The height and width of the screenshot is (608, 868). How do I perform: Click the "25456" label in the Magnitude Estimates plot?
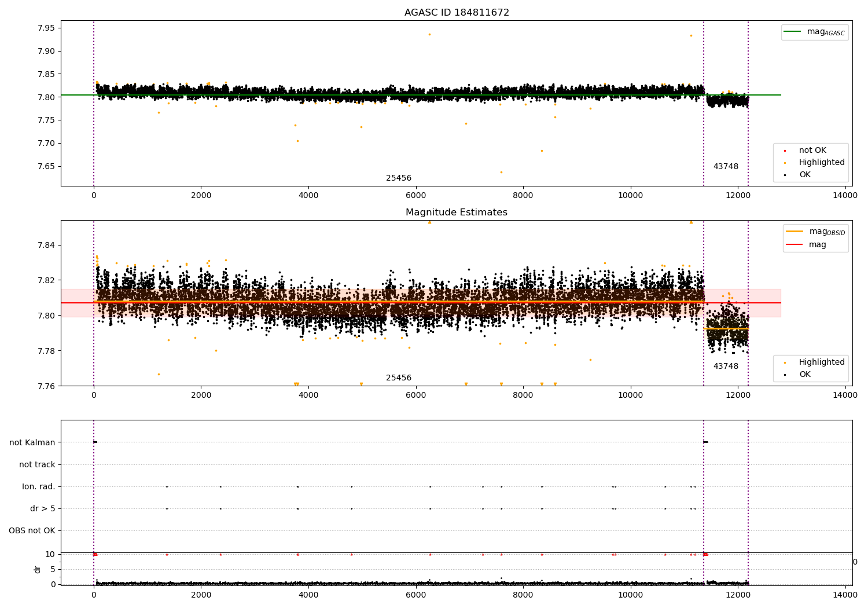pos(399,378)
